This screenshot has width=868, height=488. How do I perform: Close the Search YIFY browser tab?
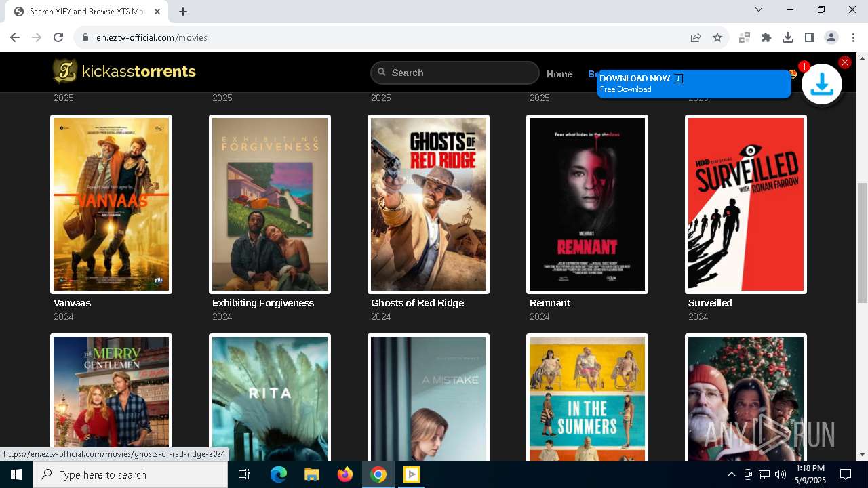[157, 12]
